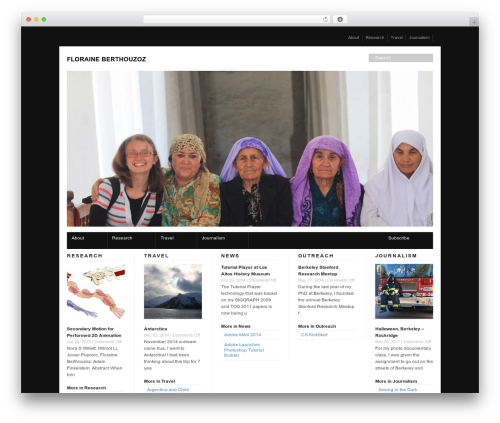Screen dimensions: 500x423
Task: Click the red close window dot
Action: point(29,19)
